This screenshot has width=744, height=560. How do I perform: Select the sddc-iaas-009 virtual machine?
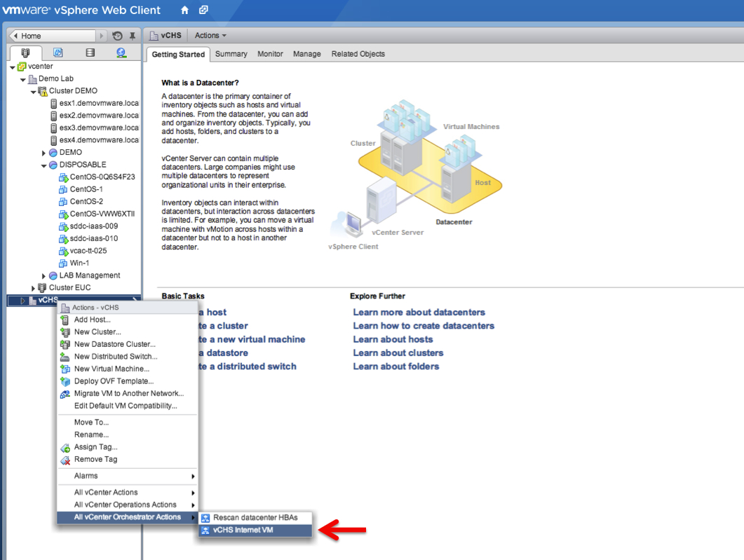coord(94,226)
